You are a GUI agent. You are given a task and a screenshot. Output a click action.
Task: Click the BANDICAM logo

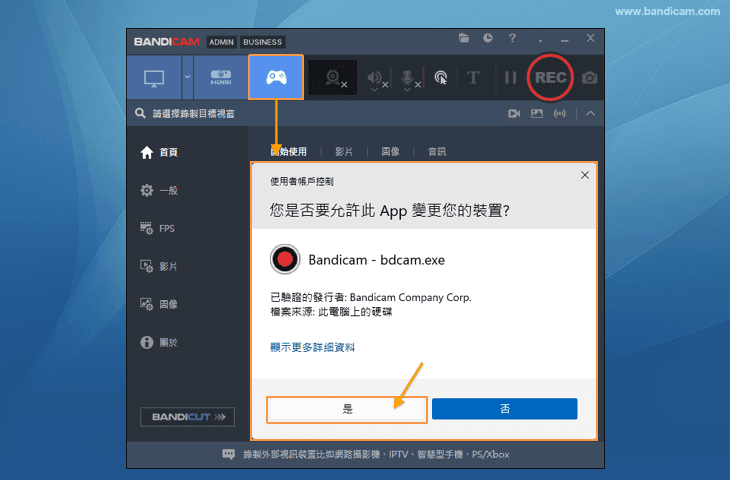(x=167, y=42)
